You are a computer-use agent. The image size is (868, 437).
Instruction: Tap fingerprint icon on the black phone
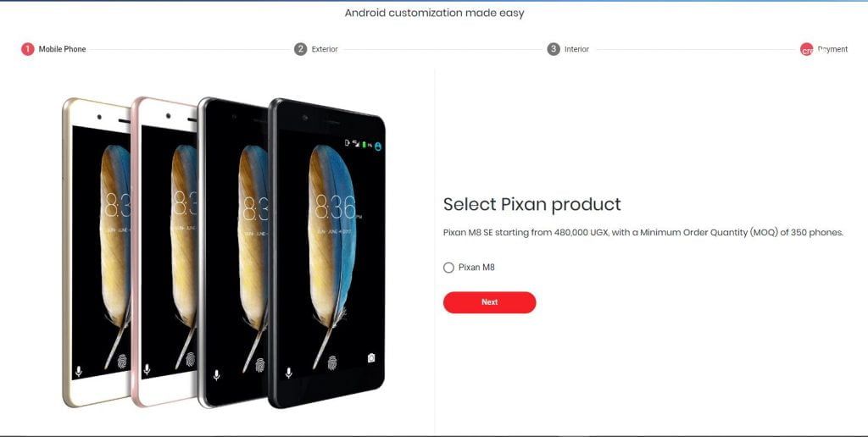(332, 362)
